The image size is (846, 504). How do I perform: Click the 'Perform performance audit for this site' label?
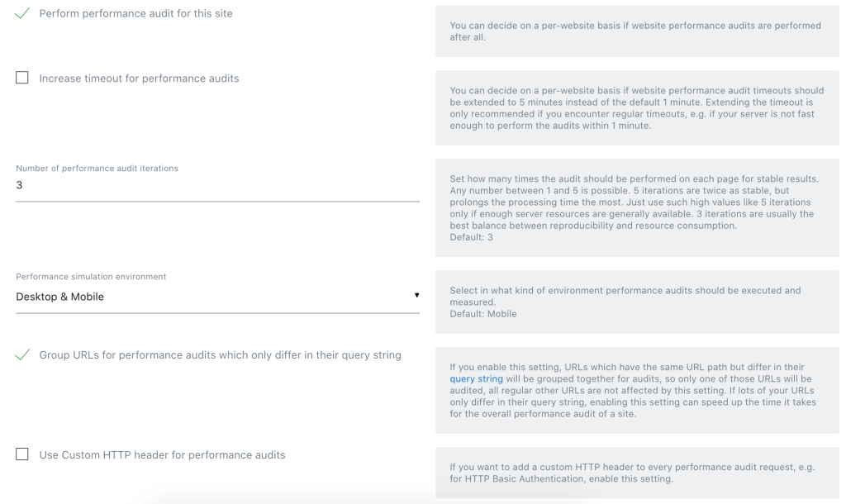pos(136,13)
